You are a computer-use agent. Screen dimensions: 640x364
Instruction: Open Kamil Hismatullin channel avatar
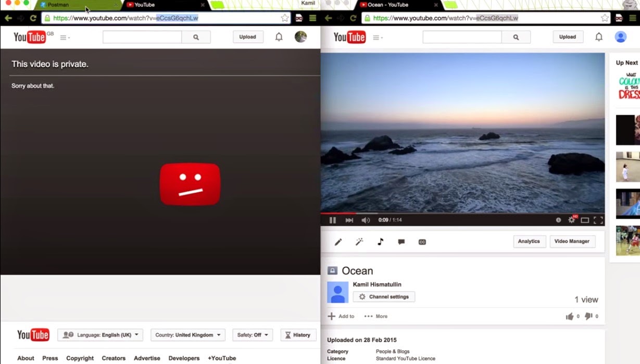[x=337, y=292]
